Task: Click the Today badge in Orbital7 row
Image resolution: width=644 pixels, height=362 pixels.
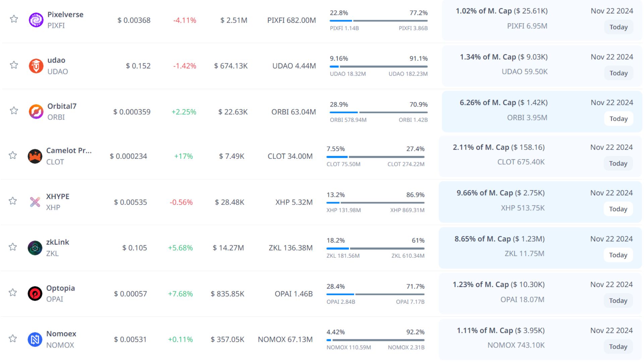Action: (618, 119)
